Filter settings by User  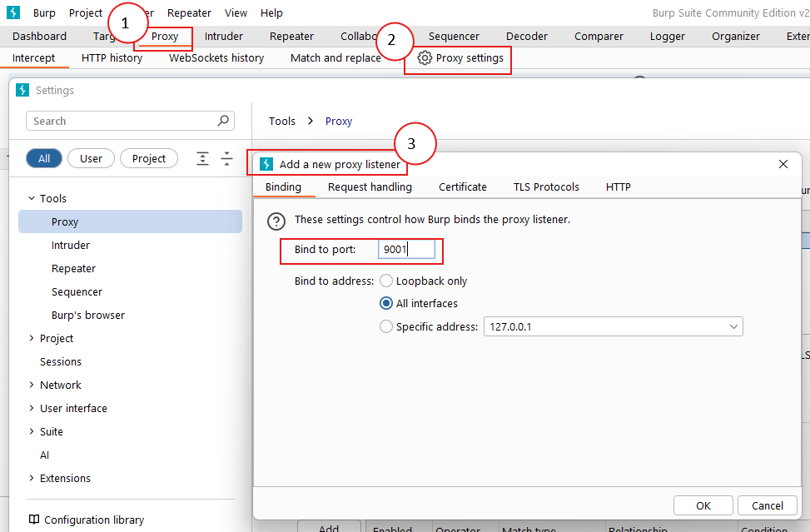pyautogui.click(x=91, y=158)
